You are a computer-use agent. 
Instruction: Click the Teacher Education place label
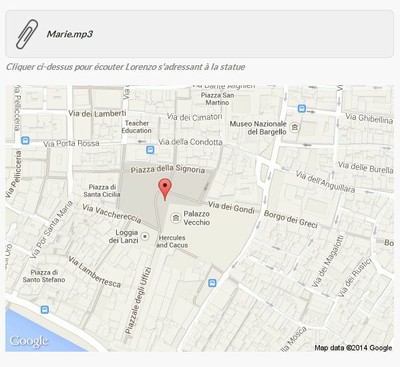[x=137, y=127]
